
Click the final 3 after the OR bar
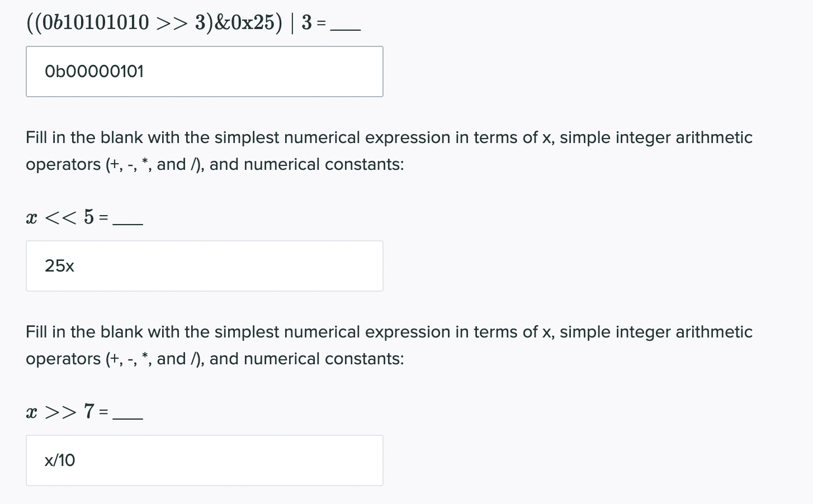point(306,22)
